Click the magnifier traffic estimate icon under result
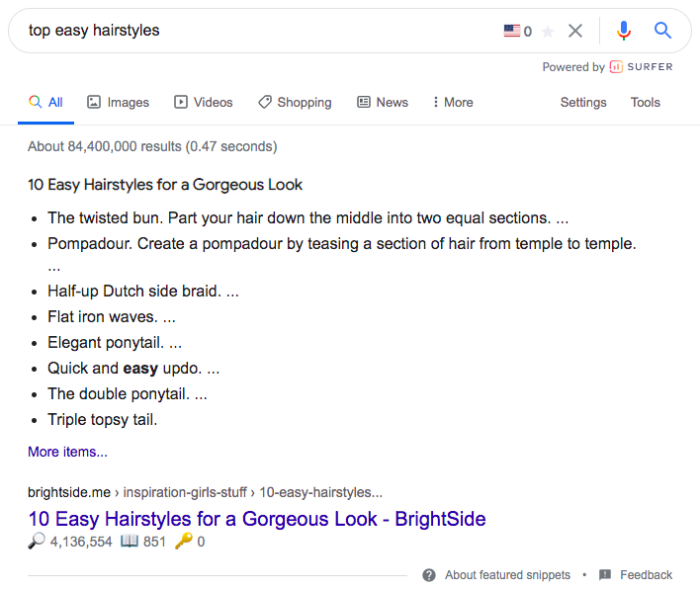The image size is (700, 590). point(37,541)
